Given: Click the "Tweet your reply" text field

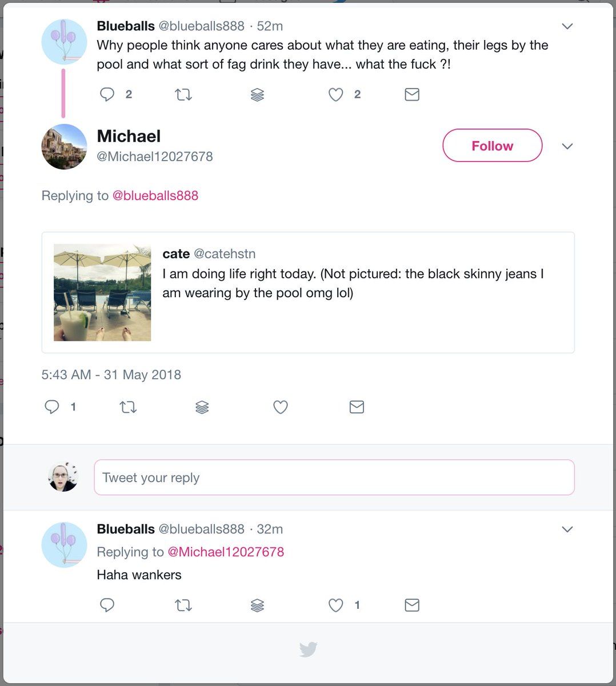Looking at the screenshot, I should 334,477.
